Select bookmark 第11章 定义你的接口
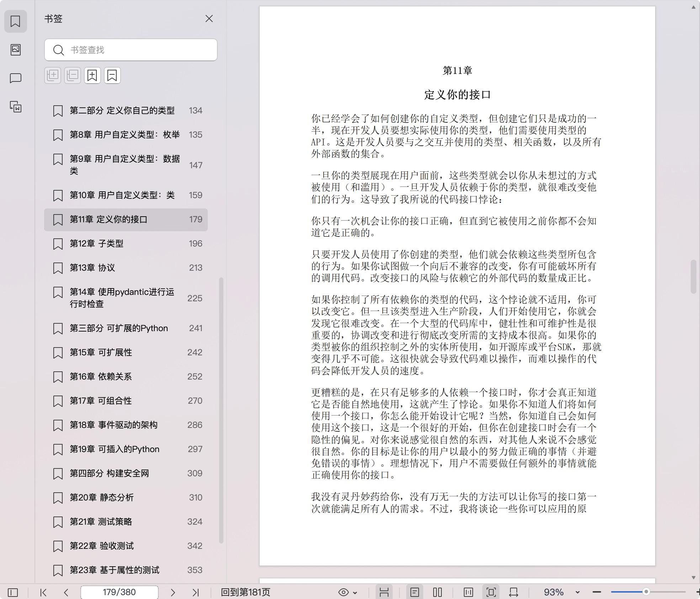The image size is (700, 599). (126, 219)
